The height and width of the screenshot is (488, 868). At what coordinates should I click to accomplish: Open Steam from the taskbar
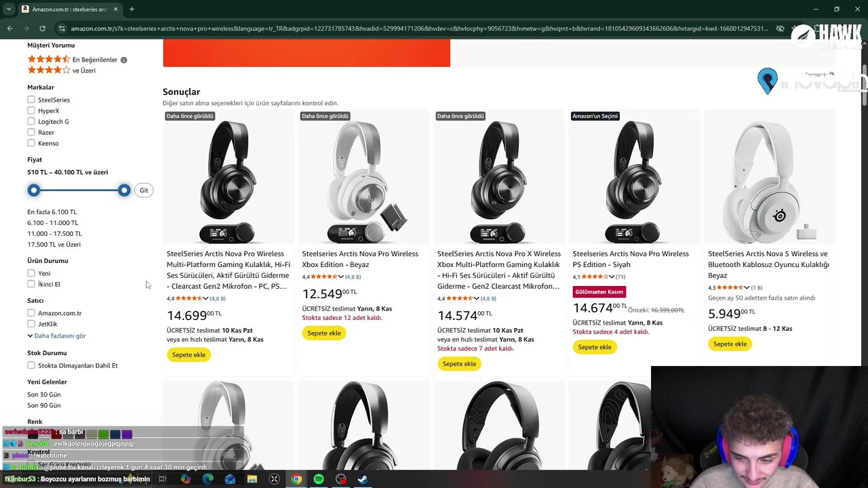(363, 479)
